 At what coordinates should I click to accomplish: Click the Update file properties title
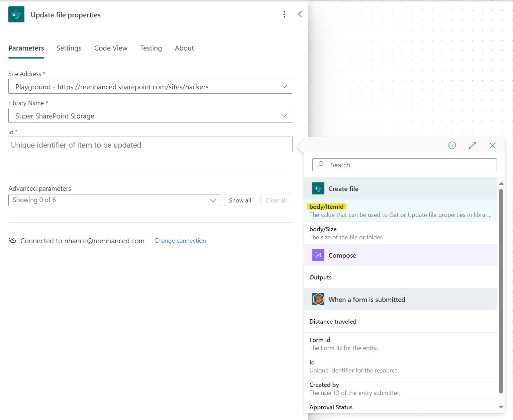[x=66, y=15]
